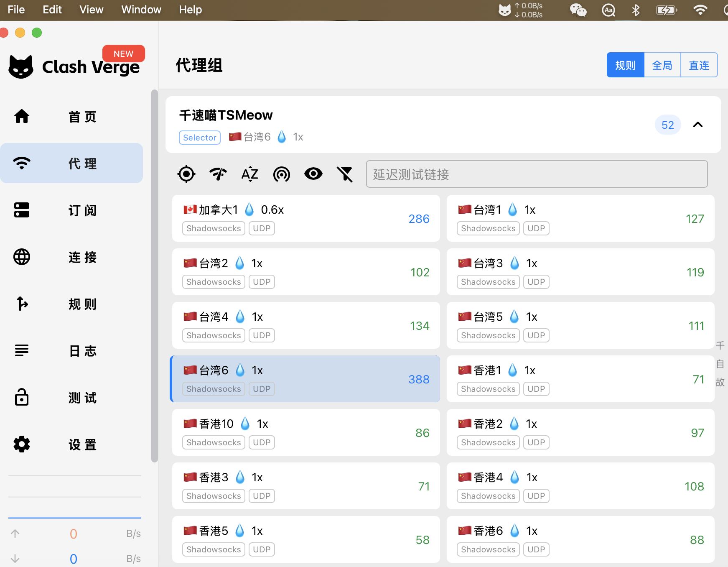Toggle proxy detail visibility eye icon

(313, 174)
